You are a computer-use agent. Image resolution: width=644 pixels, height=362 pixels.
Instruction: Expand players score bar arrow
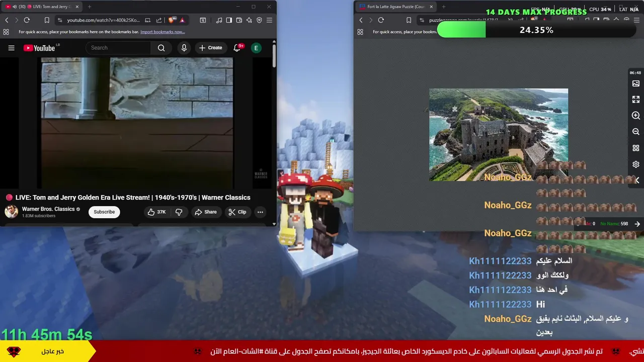637,224
